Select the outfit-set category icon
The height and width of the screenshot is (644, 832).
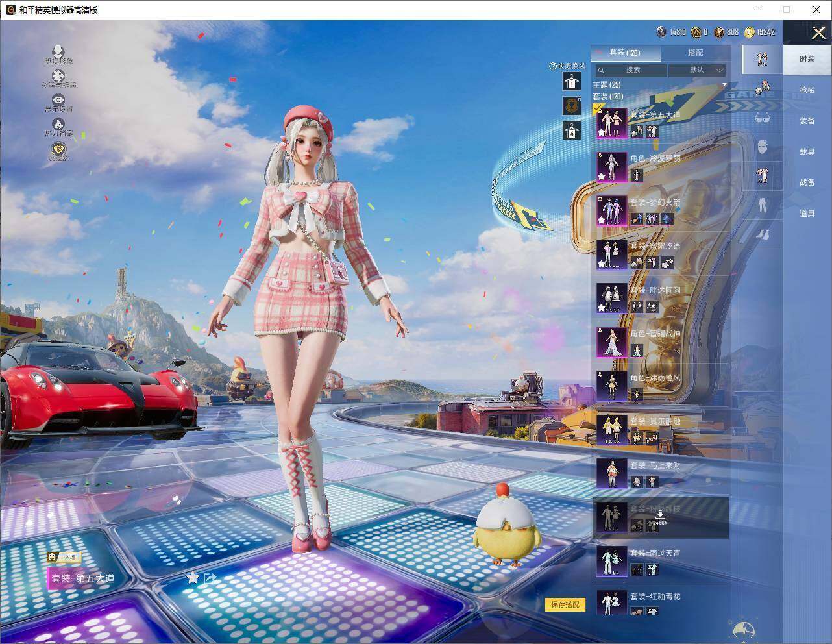coord(762,58)
